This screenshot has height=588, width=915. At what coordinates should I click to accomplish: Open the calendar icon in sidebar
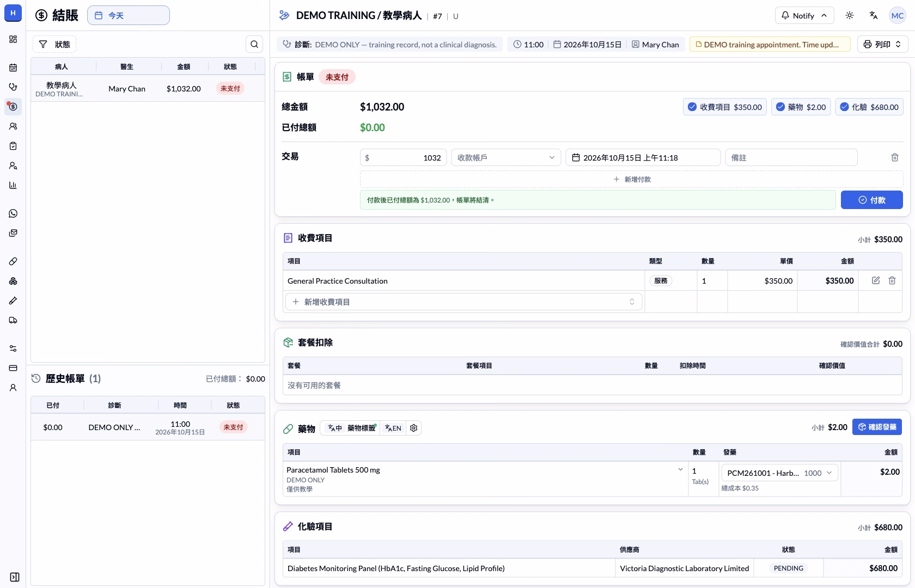point(13,68)
